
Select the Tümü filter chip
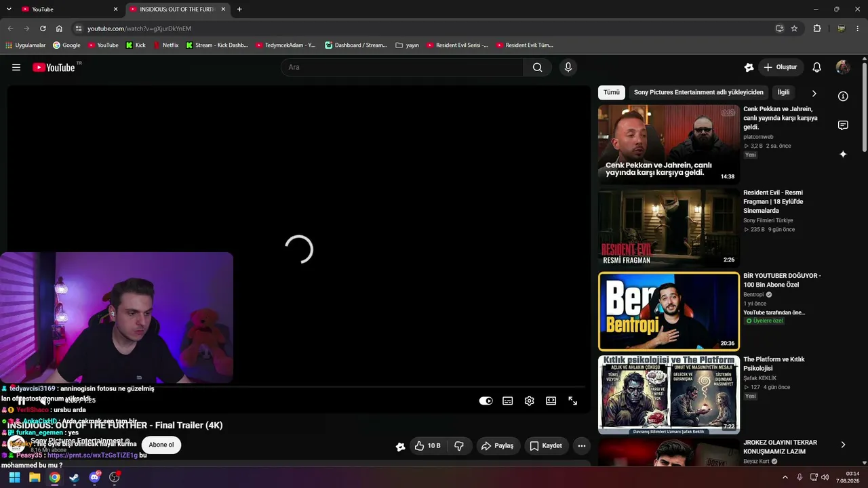[x=612, y=92]
